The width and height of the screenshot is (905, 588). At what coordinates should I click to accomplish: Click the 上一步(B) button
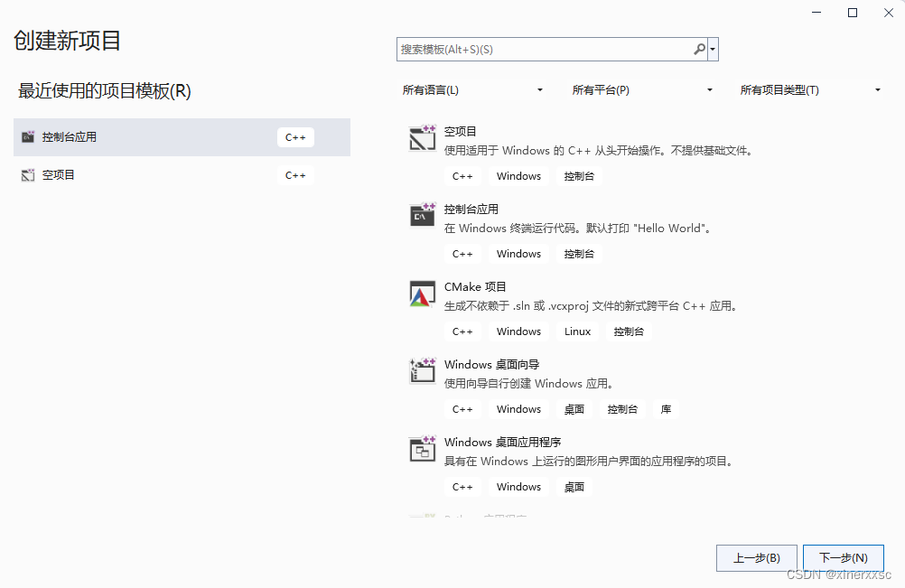(x=757, y=557)
